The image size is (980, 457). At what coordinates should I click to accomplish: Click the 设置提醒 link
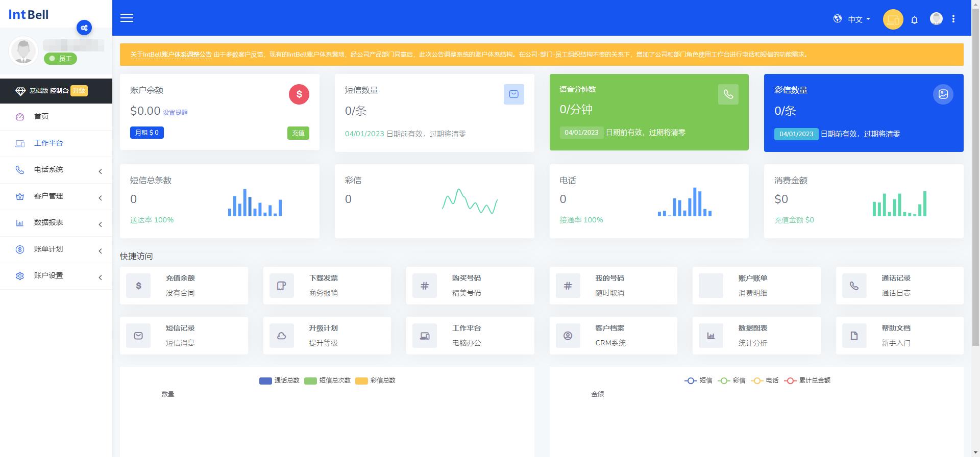(x=175, y=113)
